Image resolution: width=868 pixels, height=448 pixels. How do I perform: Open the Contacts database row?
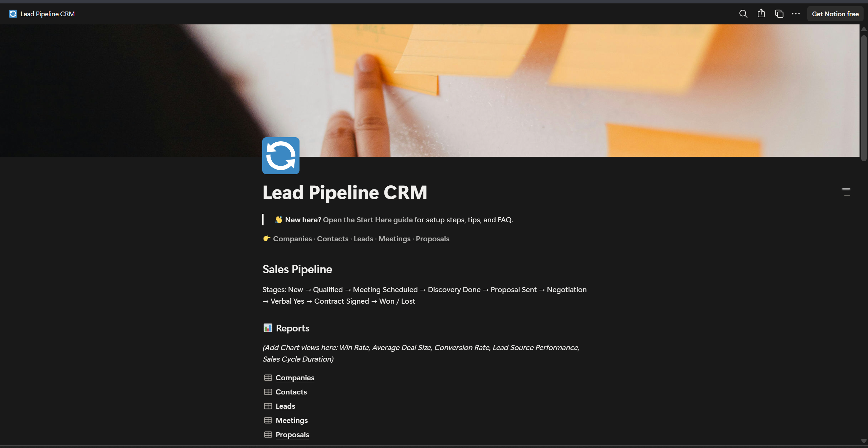point(291,392)
